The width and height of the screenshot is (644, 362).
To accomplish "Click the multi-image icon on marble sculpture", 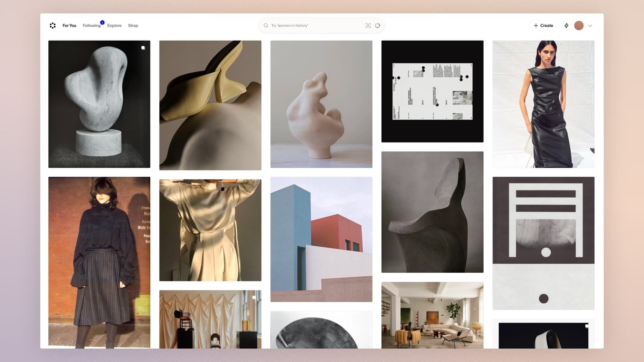I will (x=143, y=48).
